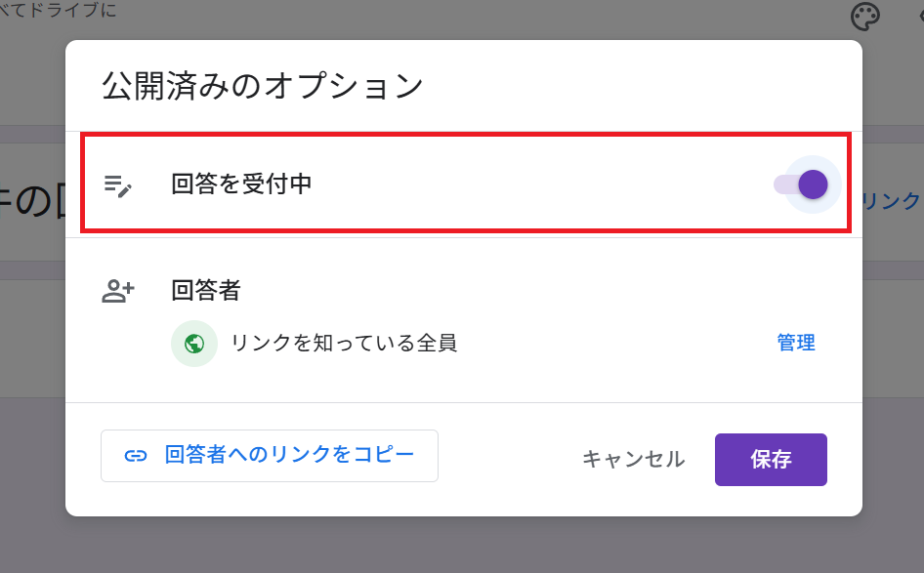Click the dimmed area below the dialog
This screenshot has height=573, width=924.
click(462, 546)
